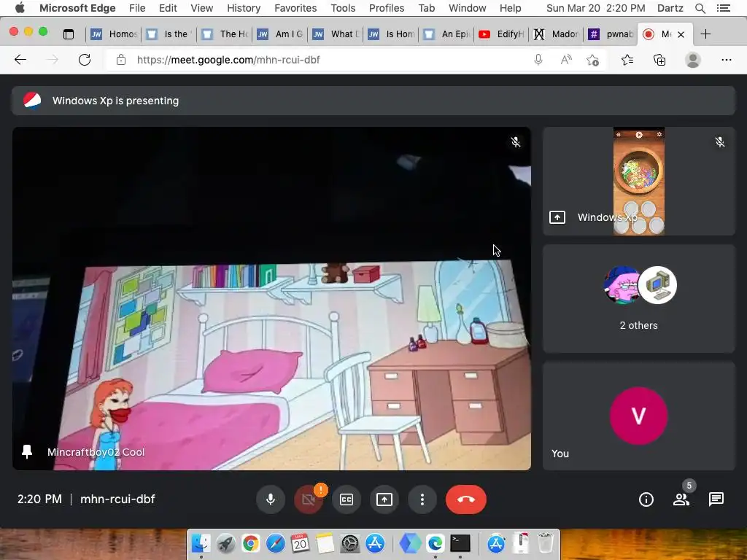Click Windows Xp is presenting banner
747x560 pixels.
coord(373,101)
